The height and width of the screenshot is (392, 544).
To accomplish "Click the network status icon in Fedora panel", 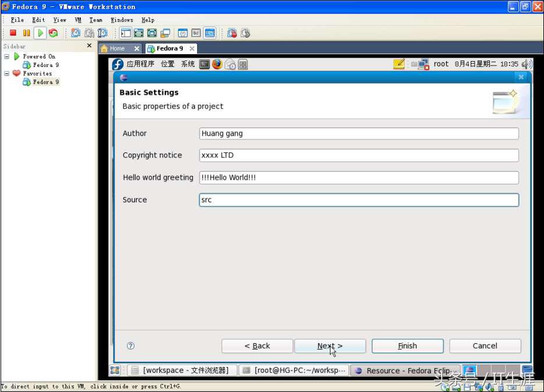I will 423,64.
